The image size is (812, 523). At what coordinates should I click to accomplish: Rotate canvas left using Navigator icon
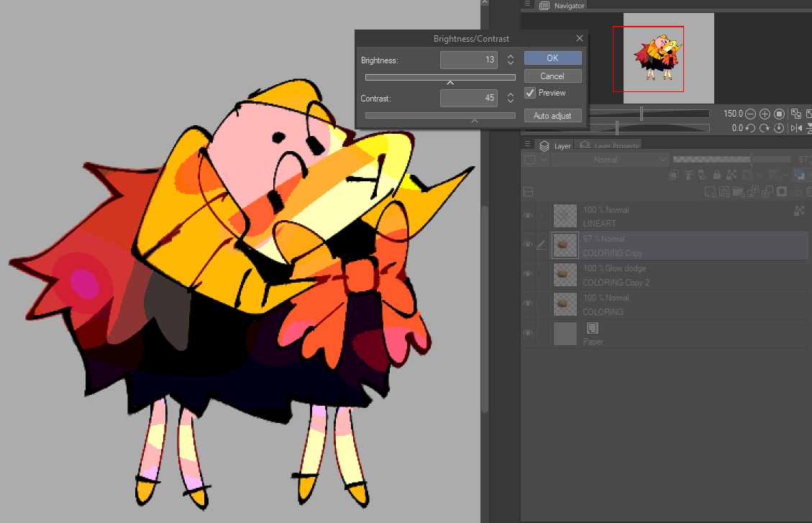point(750,128)
